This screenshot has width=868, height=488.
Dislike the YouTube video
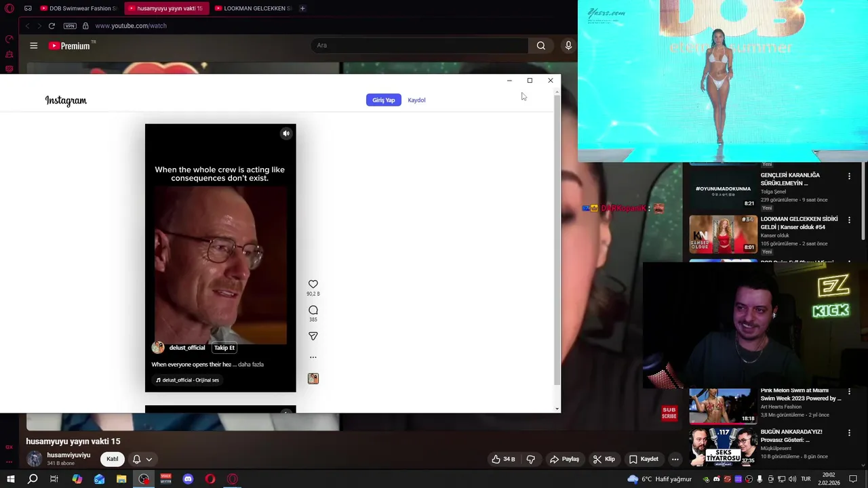click(530, 459)
